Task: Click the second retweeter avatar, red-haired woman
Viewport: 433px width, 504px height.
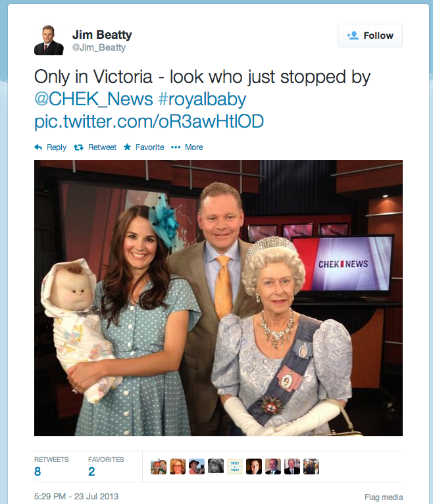Action: click(178, 466)
